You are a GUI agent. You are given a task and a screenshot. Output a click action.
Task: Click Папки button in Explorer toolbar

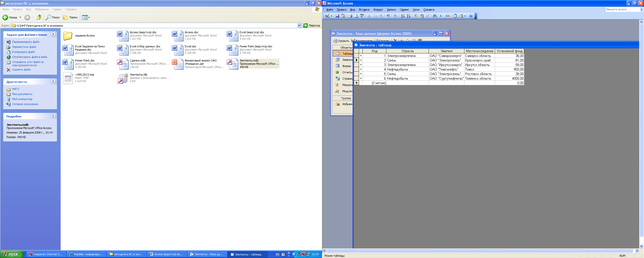coord(70,17)
